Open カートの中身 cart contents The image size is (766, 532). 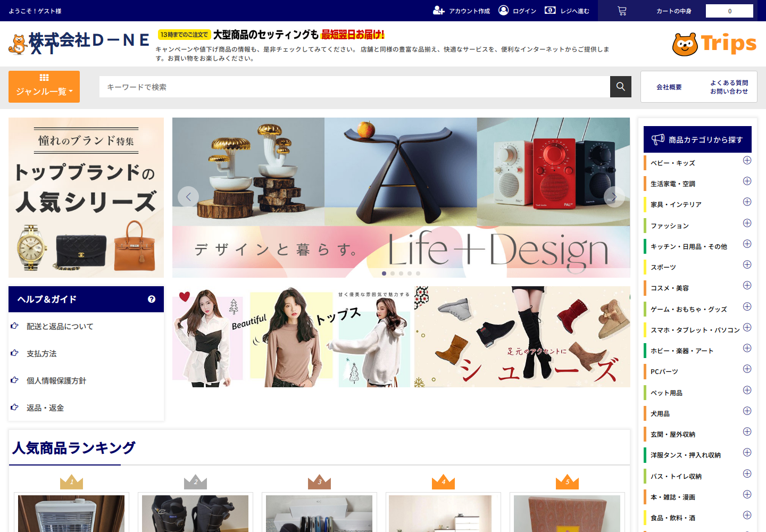(x=673, y=11)
